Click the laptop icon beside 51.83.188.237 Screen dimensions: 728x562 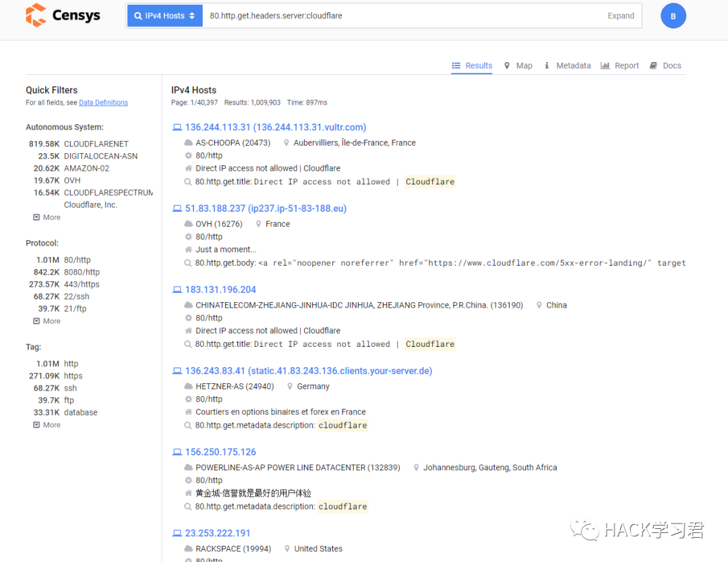[177, 208]
